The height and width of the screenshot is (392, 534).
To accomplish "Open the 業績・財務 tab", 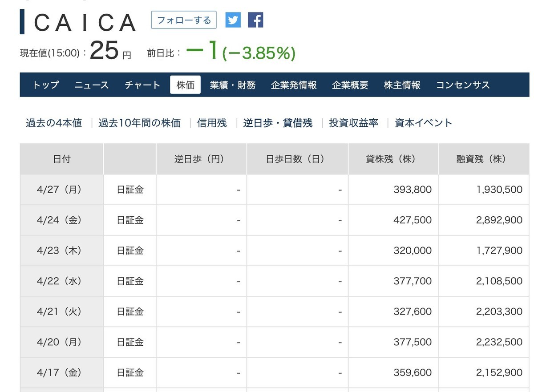I will point(233,85).
